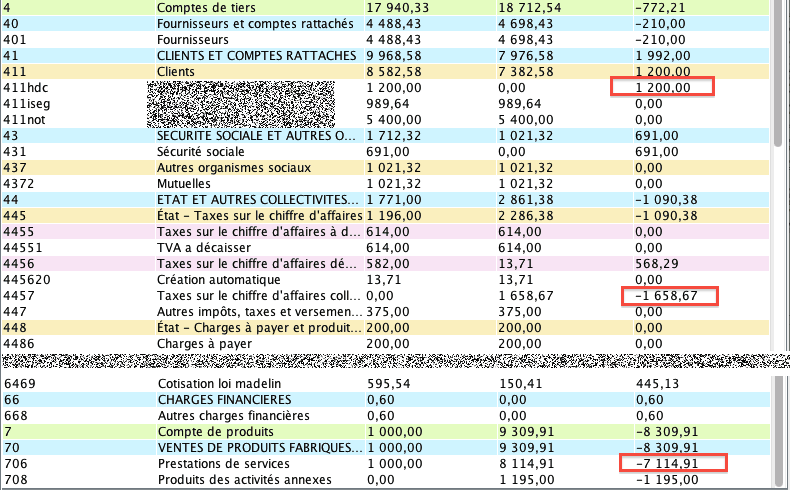Click credit value "8 114,91" in row 706

(x=527, y=464)
